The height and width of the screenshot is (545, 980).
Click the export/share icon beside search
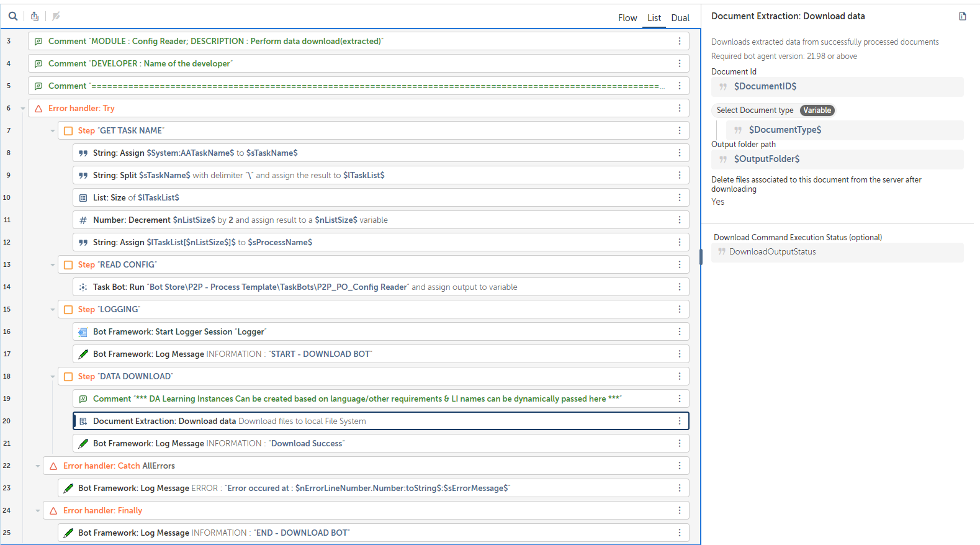(x=35, y=16)
